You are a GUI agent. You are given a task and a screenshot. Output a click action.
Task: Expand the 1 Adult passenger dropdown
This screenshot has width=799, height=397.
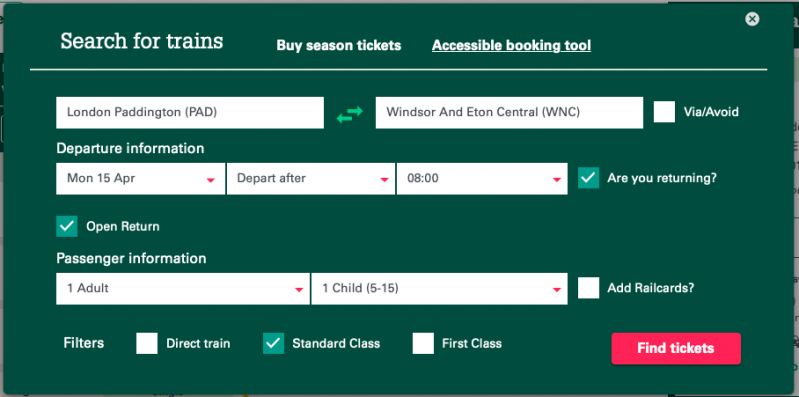click(x=182, y=288)
